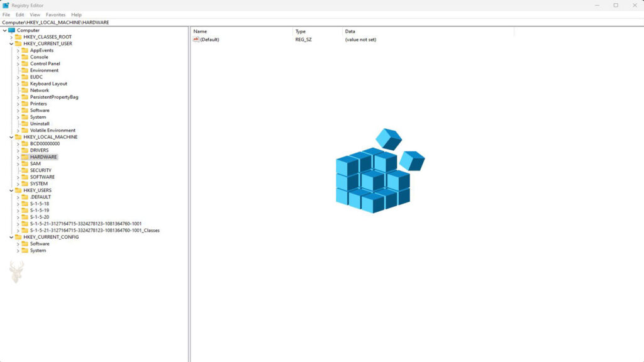Click the REG_SZ type cell
The image size is (644, 362).
click(x=304, y=40)
